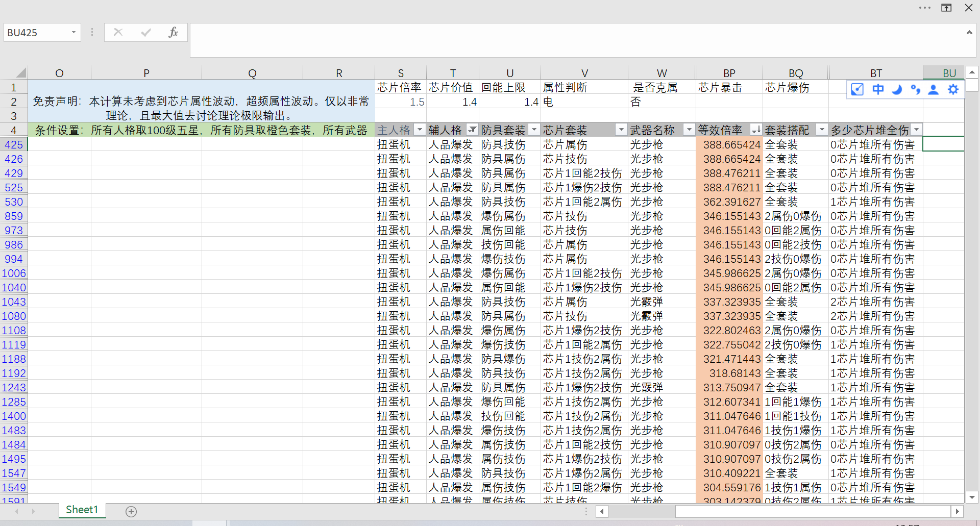Select column header BP
Image resolution: width=980 pixels, height=526 pixels.
tap(729, 73)
